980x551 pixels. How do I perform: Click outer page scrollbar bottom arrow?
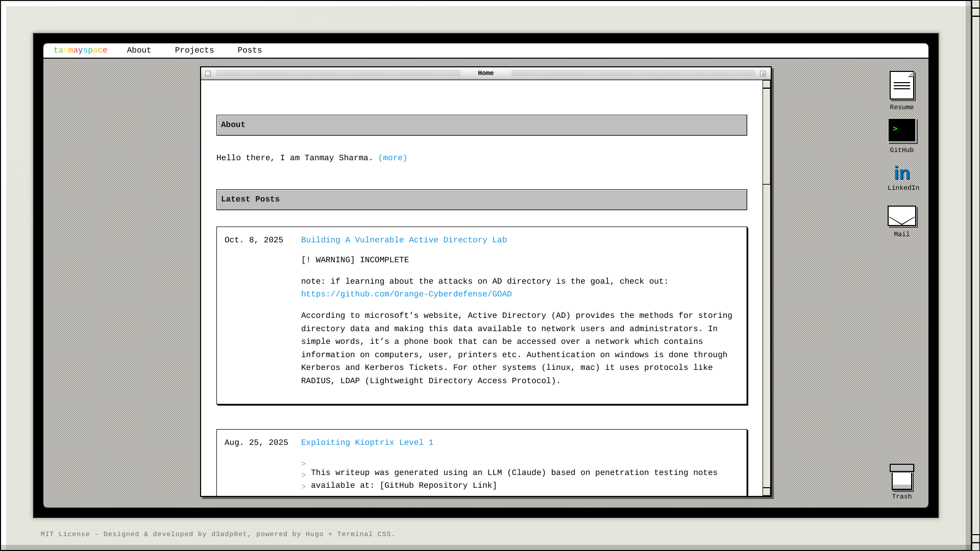(x=975, y=546)
